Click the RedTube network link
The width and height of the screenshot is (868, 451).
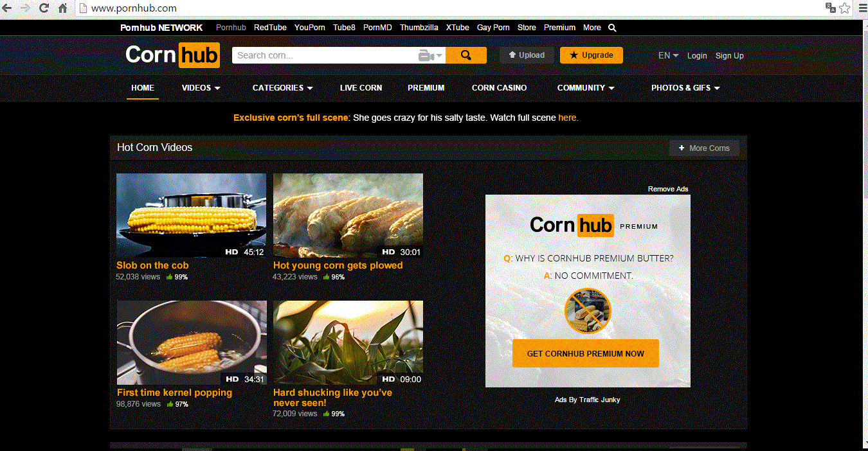270,28
